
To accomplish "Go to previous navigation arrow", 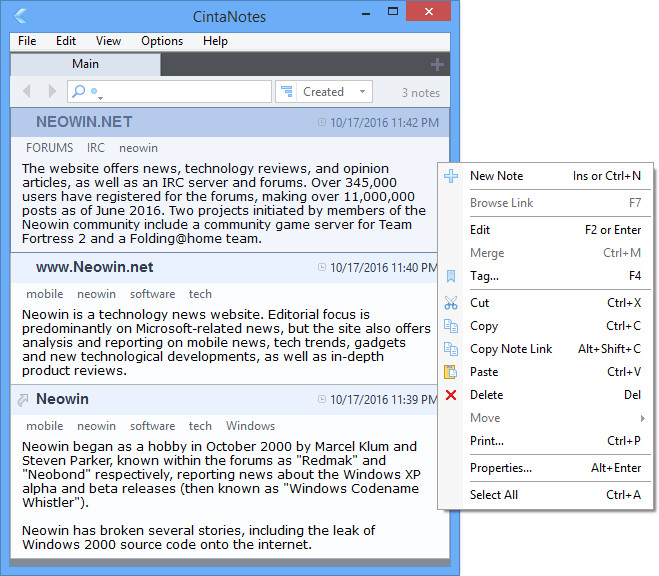I will [27, 91].
